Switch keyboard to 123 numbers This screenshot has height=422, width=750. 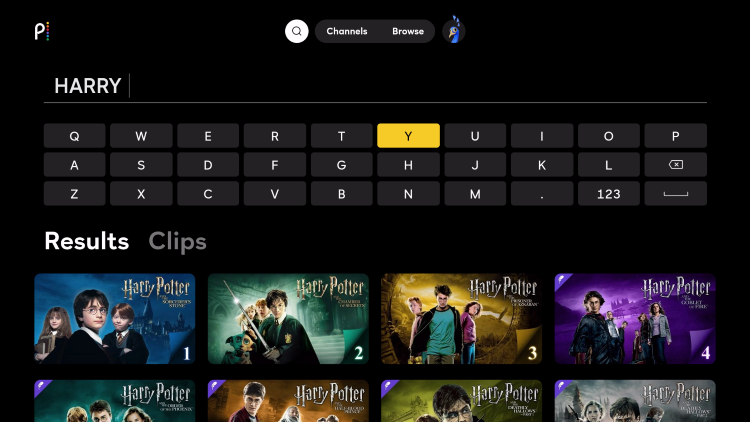coord(608,194)
